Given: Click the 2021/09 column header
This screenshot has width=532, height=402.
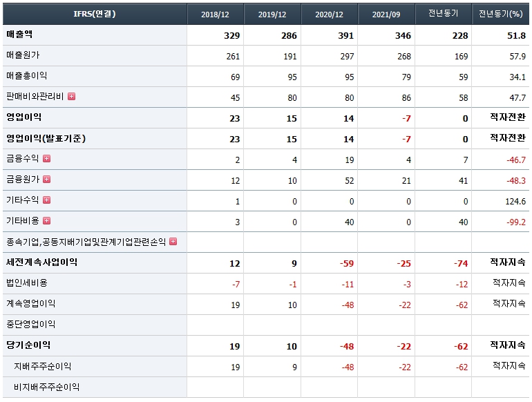Looking at the screenshot, I should point(386,15).
